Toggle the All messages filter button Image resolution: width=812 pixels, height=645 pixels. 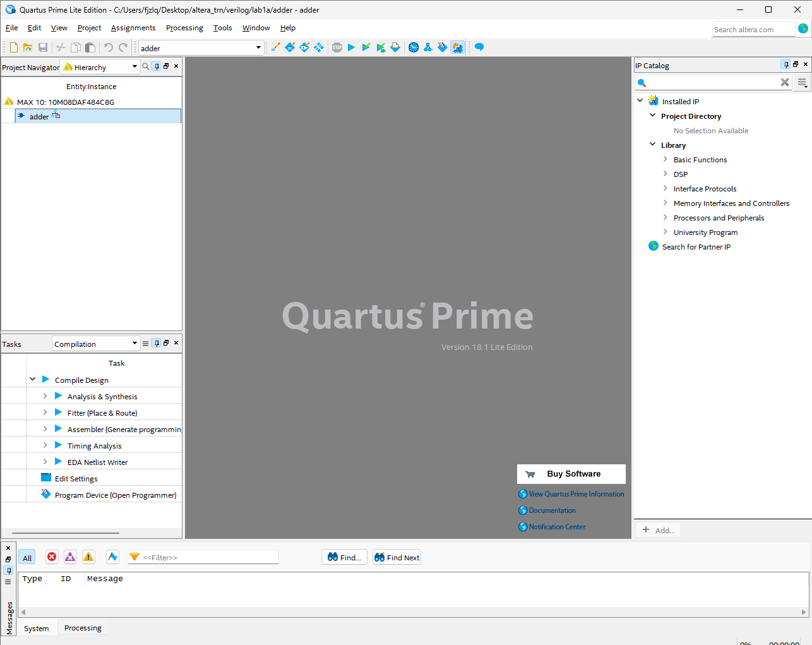click(x=27, y=557)
